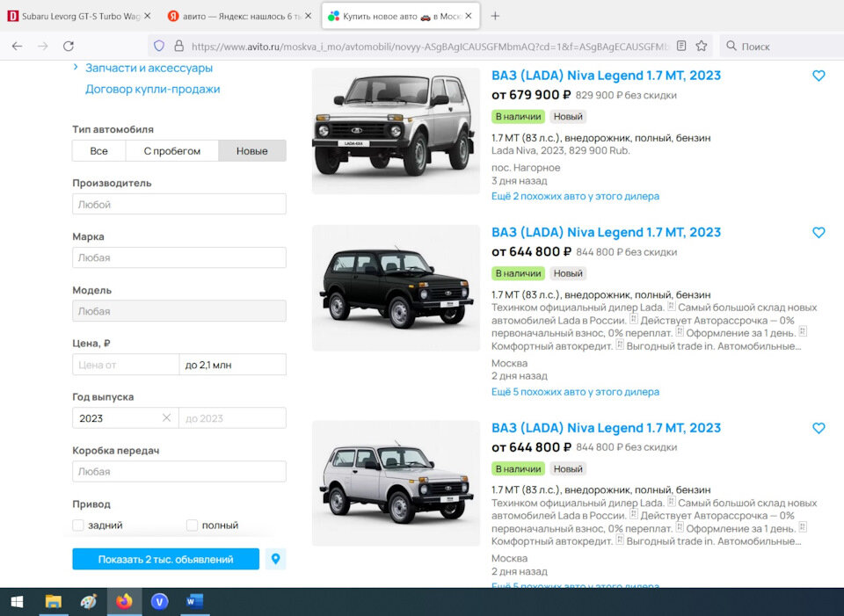Check the задний drive checkbox
Viewport: 844px width, 616px height.
[78, 525]
